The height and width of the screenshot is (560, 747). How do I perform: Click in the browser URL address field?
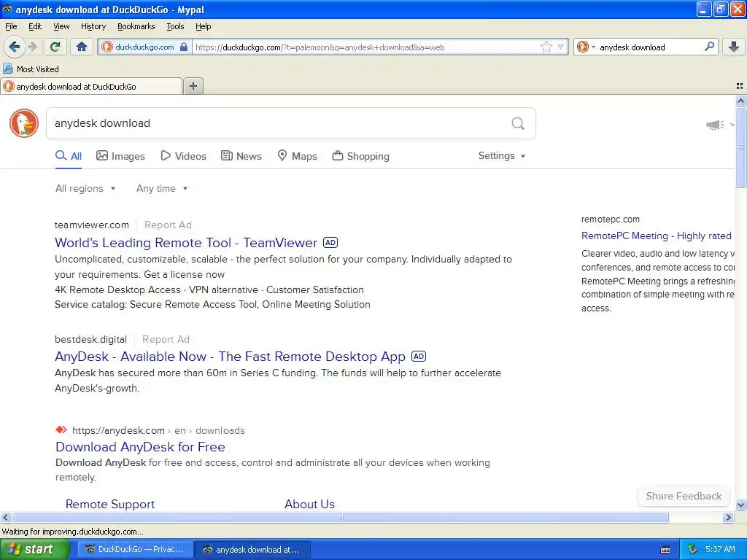(x=365, y=47)
